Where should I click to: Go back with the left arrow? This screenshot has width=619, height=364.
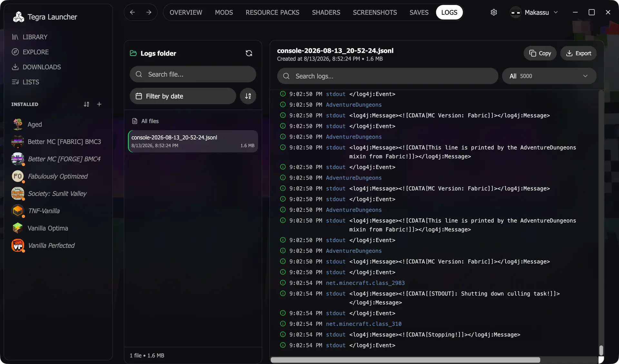[132, 12]
